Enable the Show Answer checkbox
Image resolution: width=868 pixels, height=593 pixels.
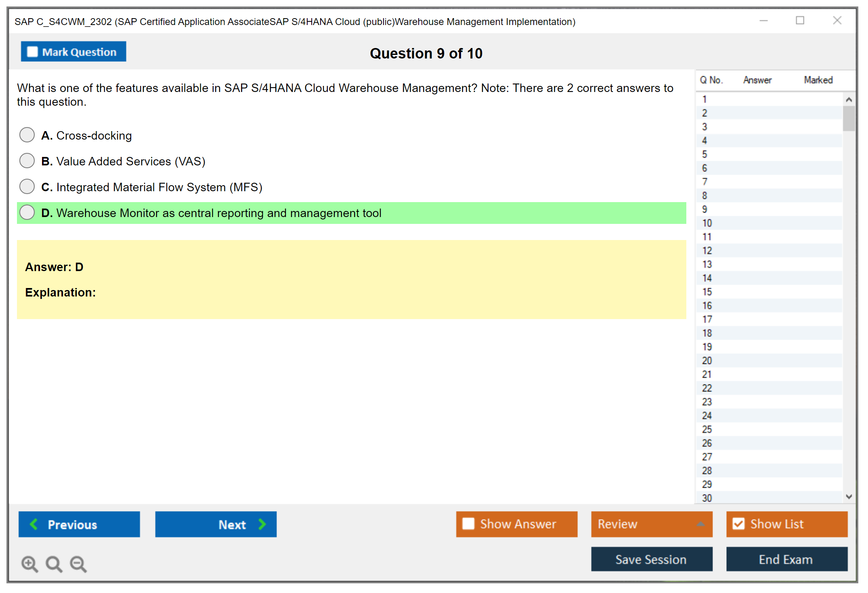468,524
